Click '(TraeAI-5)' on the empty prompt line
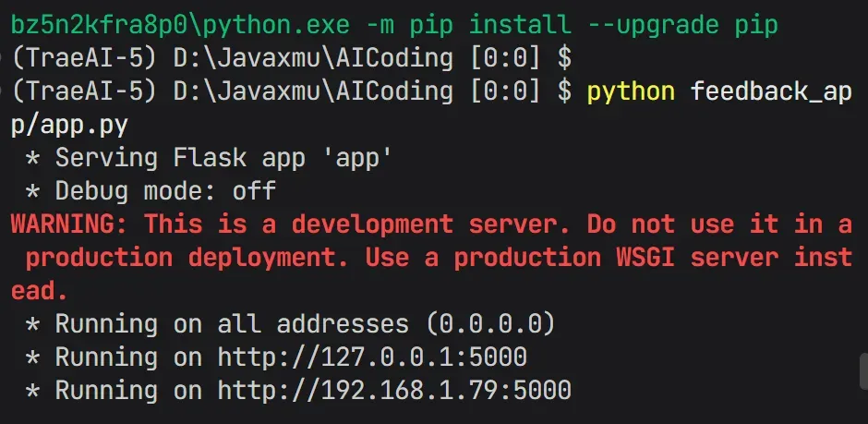 tap(85, 59)
